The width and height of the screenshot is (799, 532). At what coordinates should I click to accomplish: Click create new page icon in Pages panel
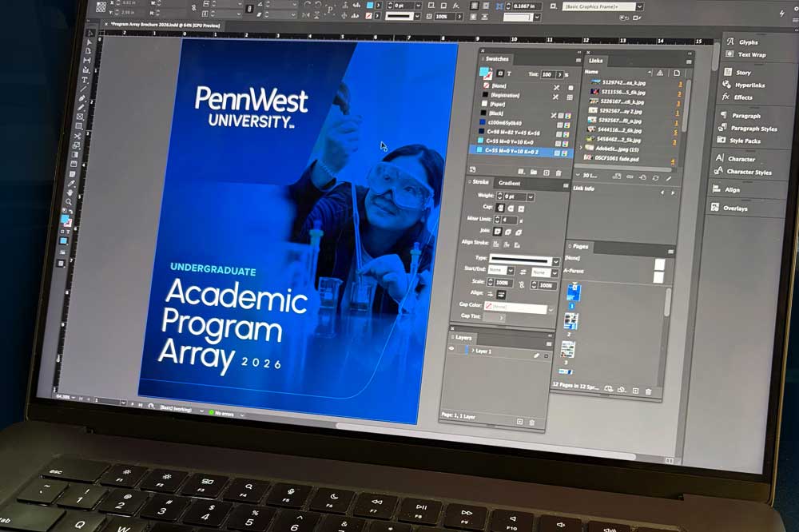click(635, 391)
